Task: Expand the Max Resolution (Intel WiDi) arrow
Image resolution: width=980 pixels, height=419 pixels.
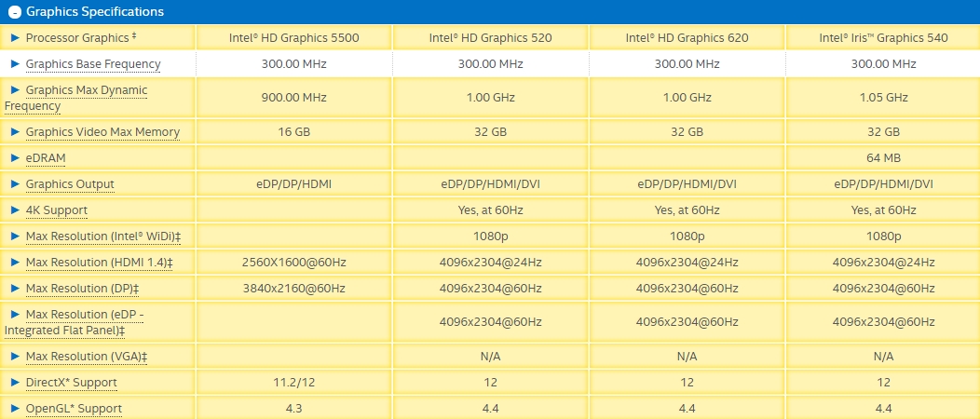Action: (x=16, y=237)
